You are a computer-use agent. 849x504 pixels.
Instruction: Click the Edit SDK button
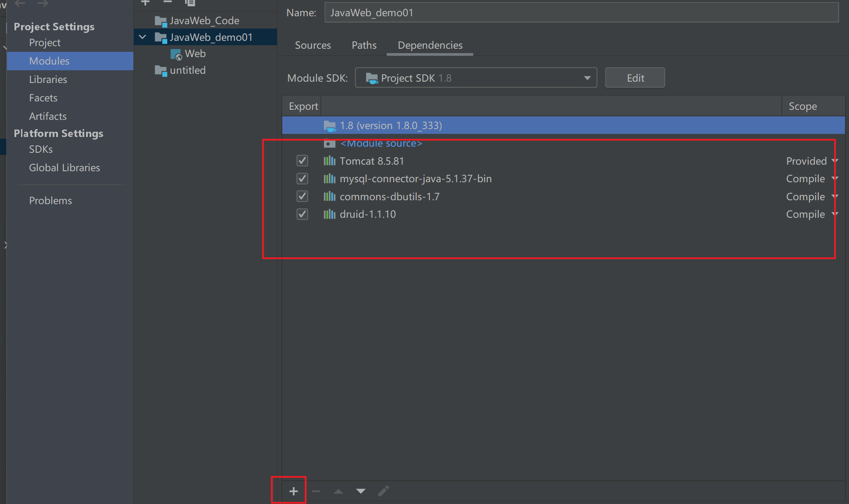click(635, 78)
